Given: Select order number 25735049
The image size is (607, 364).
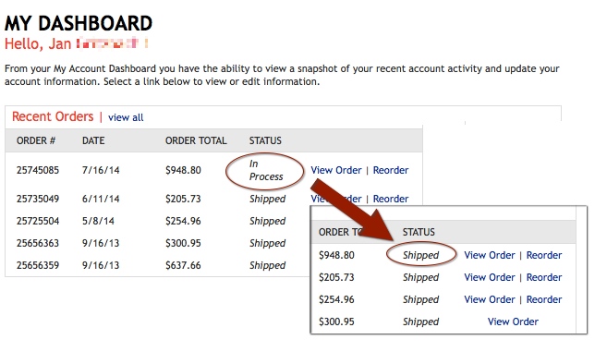Looking at the screenshot, I should (x=38, y=199).
